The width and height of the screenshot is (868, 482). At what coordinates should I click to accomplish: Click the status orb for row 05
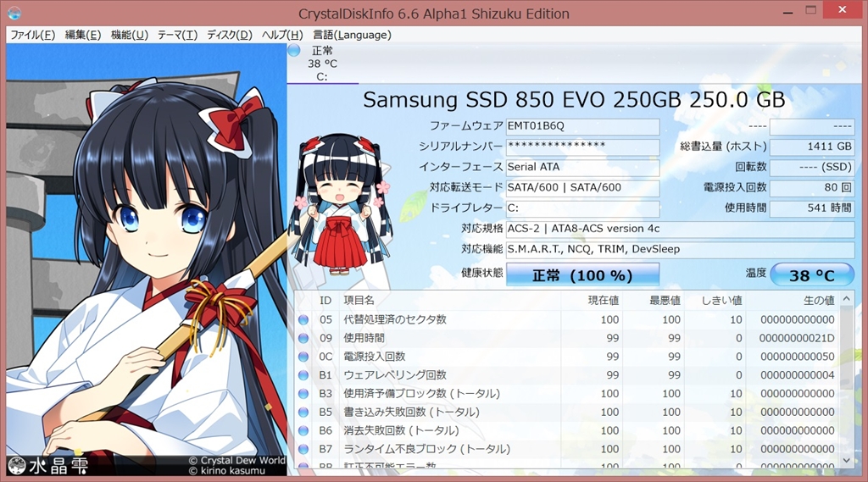coord(303,320)
